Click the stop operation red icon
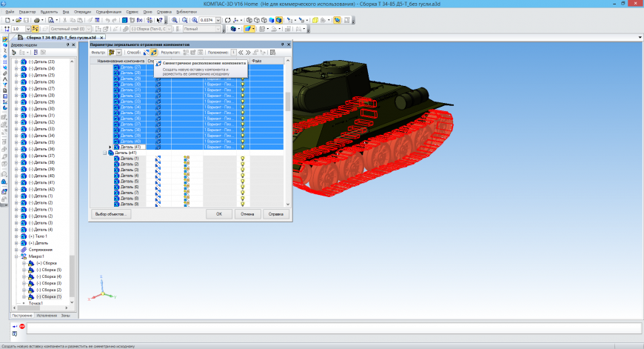 tap(22, 326)
